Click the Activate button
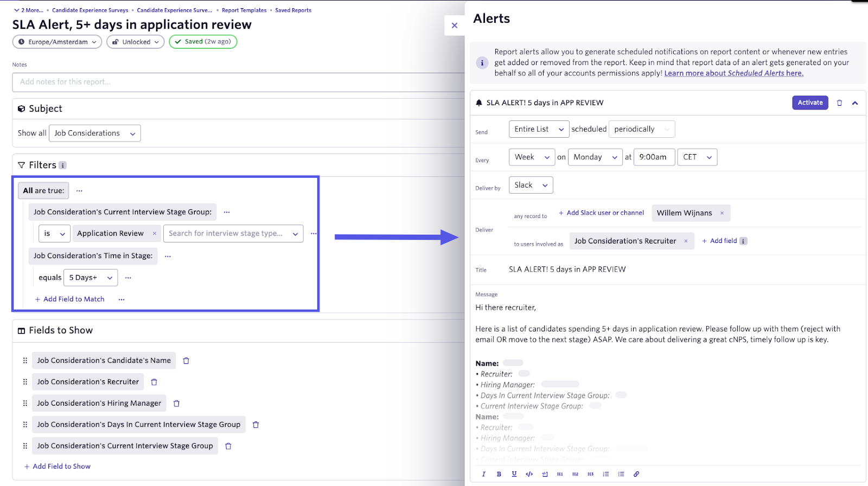This screenshot has height=486, width=868. pos(810,103)
